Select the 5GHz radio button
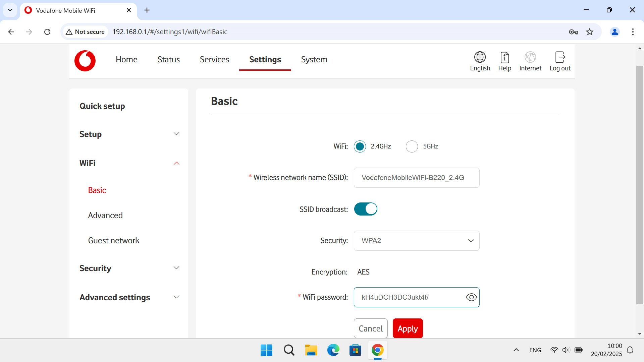 pyautogui.click(x=412, y=146)
